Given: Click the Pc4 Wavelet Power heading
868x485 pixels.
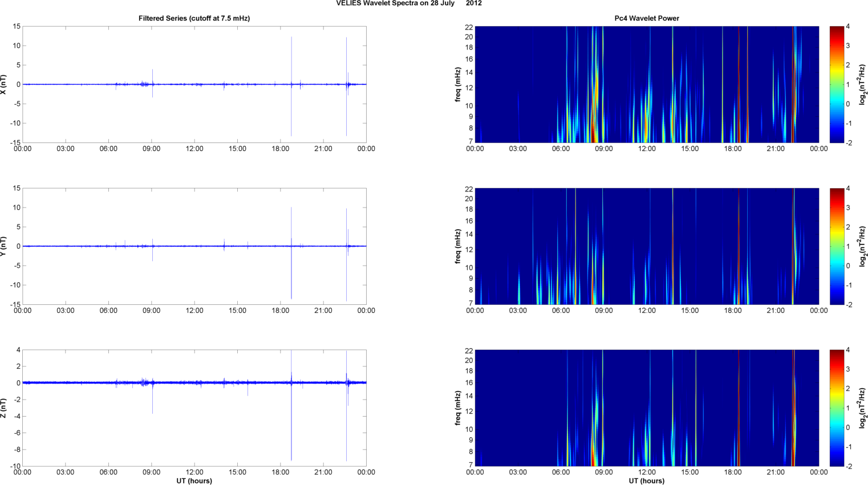Looking at the screenshot, I should click(646, 18).
